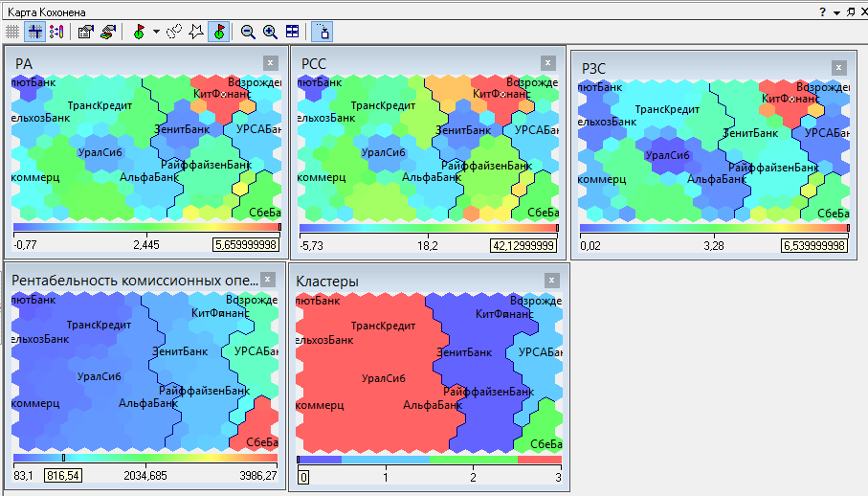Click the 816,54 value box under Рентабельность

63,476
